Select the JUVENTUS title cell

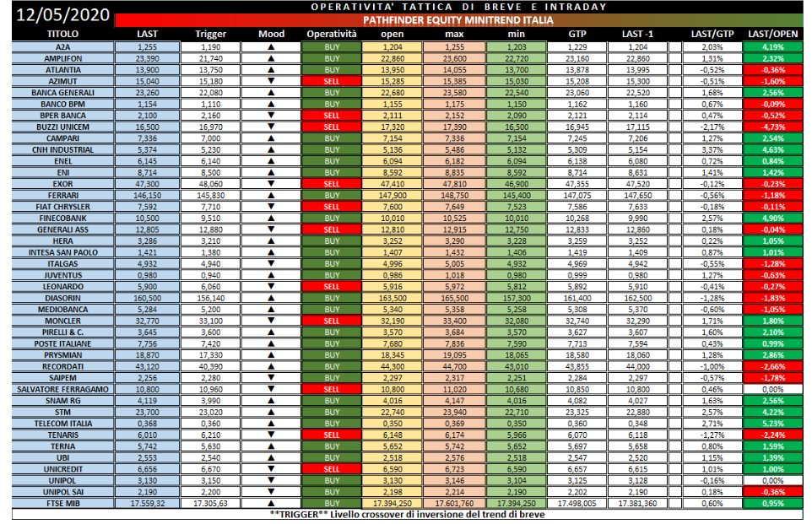click(x=62, y=275)
